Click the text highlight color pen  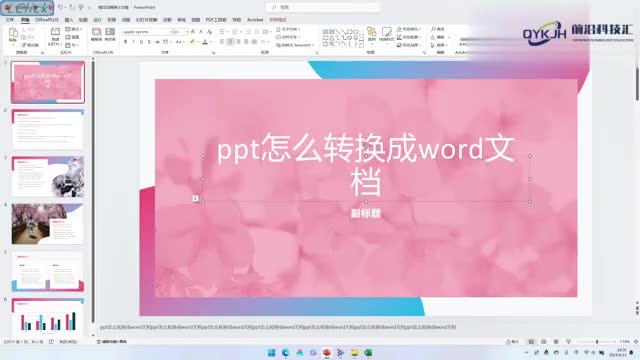click(192, 42)
